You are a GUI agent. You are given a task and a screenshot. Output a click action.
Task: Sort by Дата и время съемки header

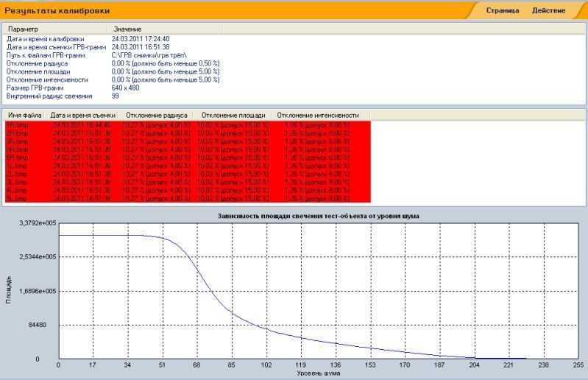(x=83, y=115)
